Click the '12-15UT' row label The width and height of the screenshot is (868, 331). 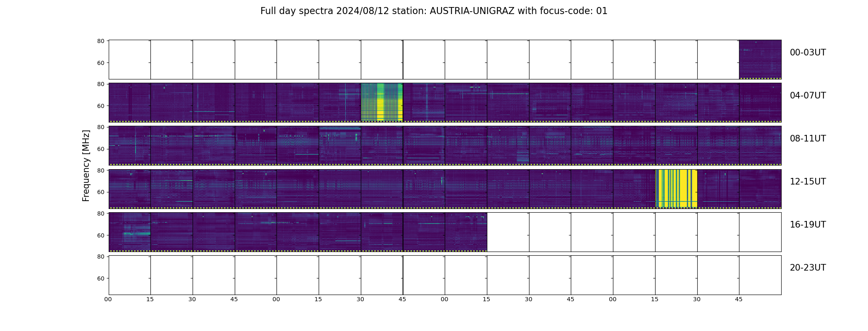[x=808, y=182]
